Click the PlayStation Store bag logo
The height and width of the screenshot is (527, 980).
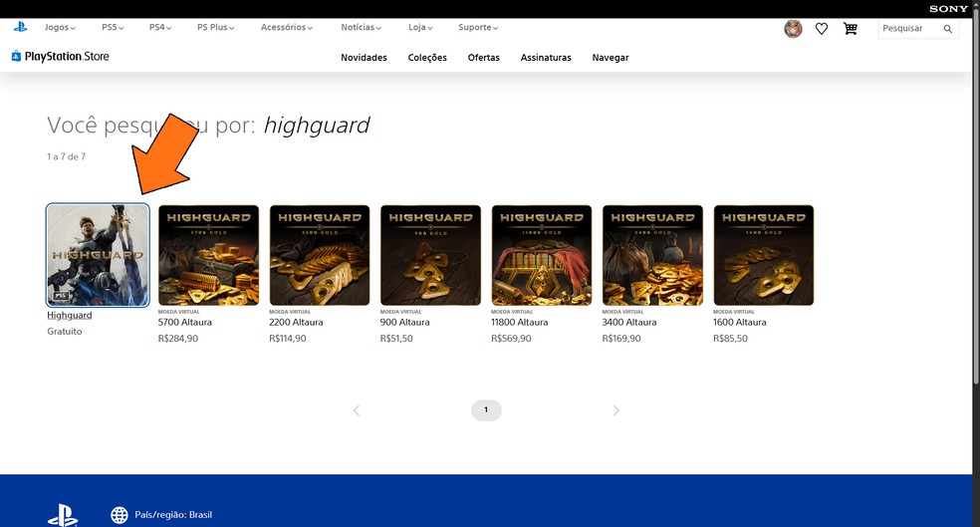point(16,56)
